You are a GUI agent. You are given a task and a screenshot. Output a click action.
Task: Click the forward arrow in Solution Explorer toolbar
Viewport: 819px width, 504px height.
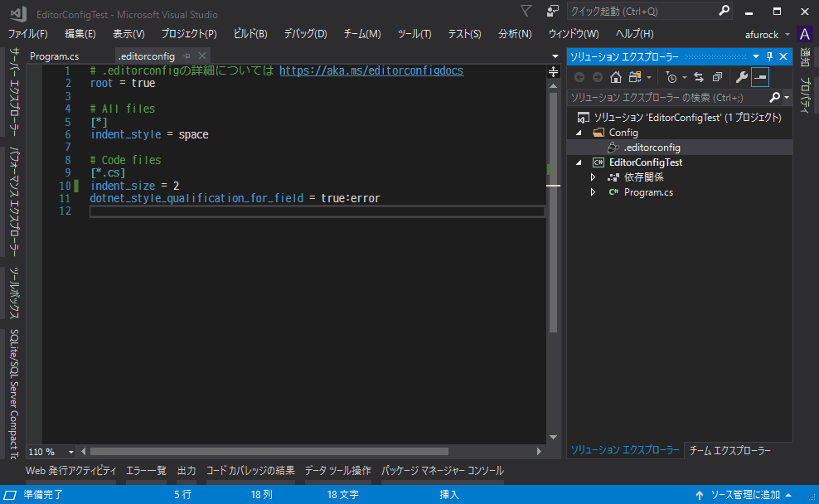[x=598, y=77]
